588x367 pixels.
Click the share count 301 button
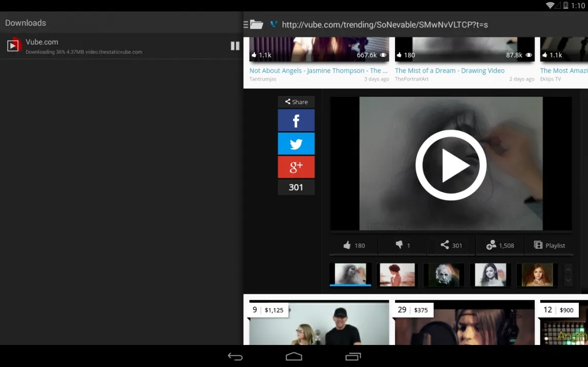coord(451,246)
